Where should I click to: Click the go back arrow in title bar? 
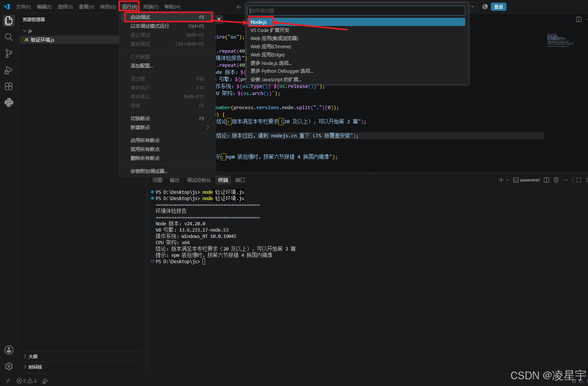pyautogui.click(x=239, y=7)
